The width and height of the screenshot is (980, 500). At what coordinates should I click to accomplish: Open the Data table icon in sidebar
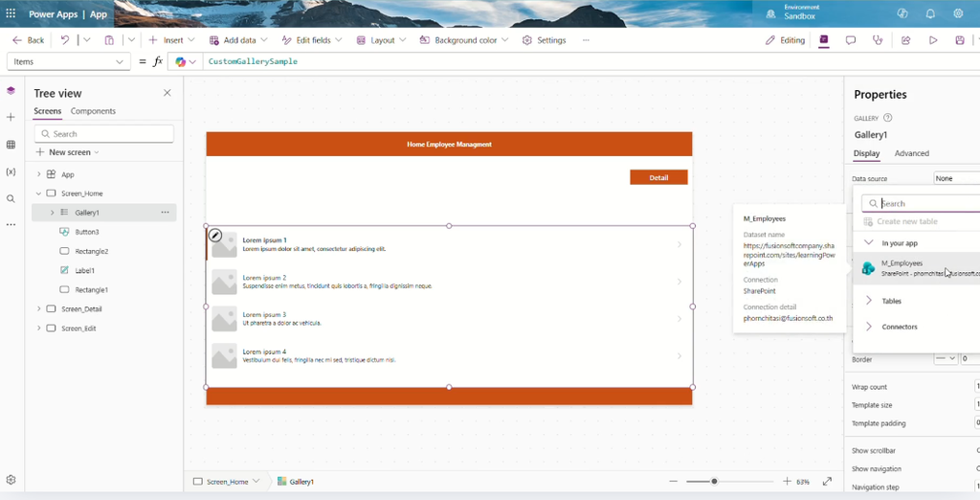[x=11, y=145]
